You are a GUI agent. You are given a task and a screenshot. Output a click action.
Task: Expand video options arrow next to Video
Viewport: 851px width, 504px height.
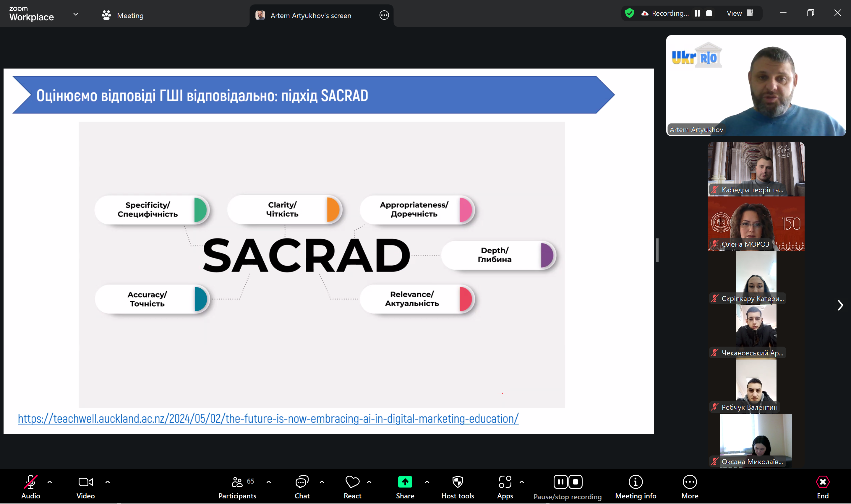[x=107, y=482]
